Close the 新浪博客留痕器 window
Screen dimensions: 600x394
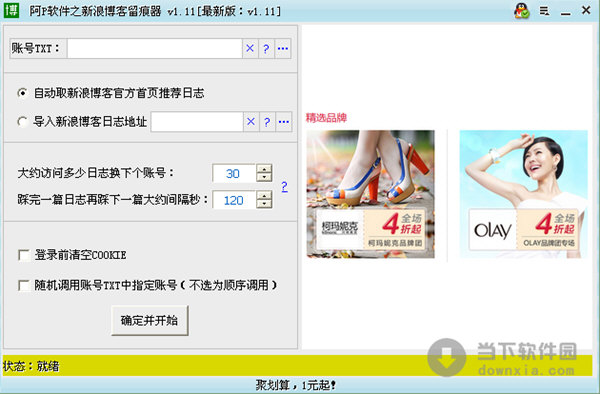[x=586, y=10]
